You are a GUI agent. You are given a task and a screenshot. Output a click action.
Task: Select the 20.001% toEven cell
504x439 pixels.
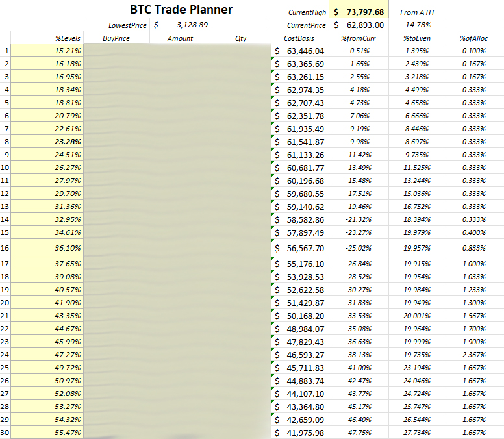417,316
